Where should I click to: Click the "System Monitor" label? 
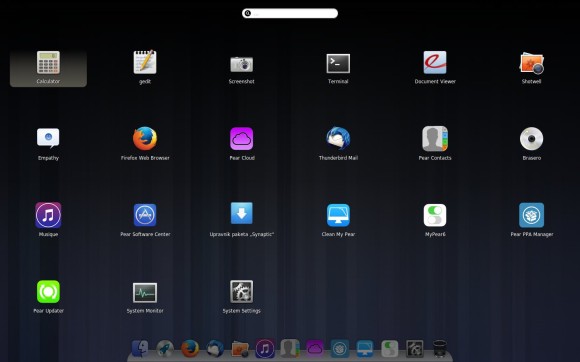(x=145, y=311)
